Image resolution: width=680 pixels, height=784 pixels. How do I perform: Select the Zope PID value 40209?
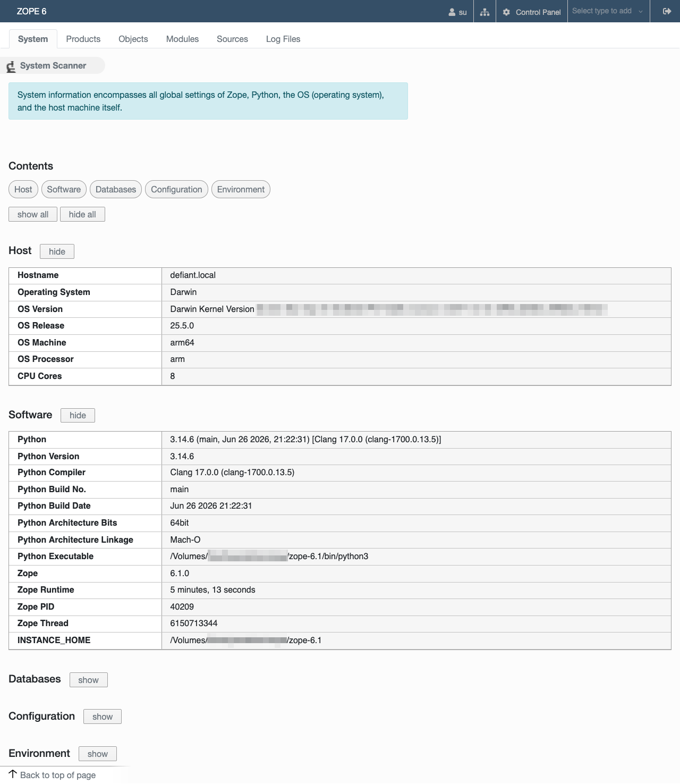coord(182,607)
